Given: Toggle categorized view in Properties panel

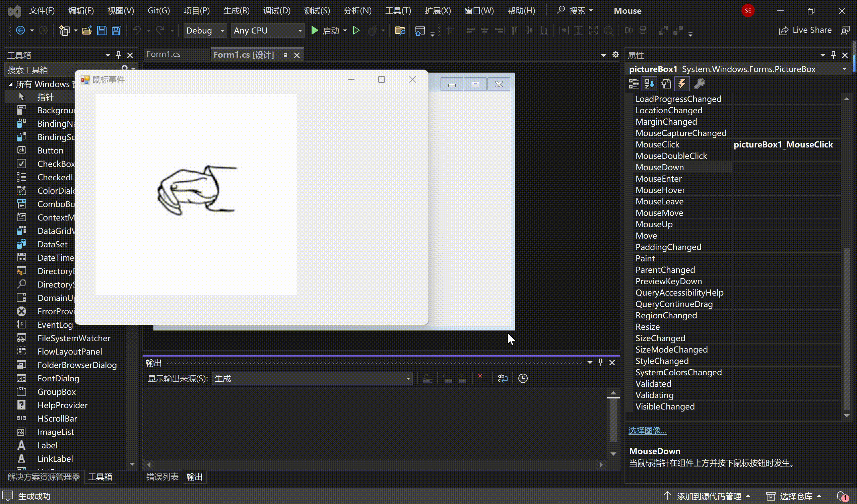Looking at the screenshot, I should pos(634,84).
